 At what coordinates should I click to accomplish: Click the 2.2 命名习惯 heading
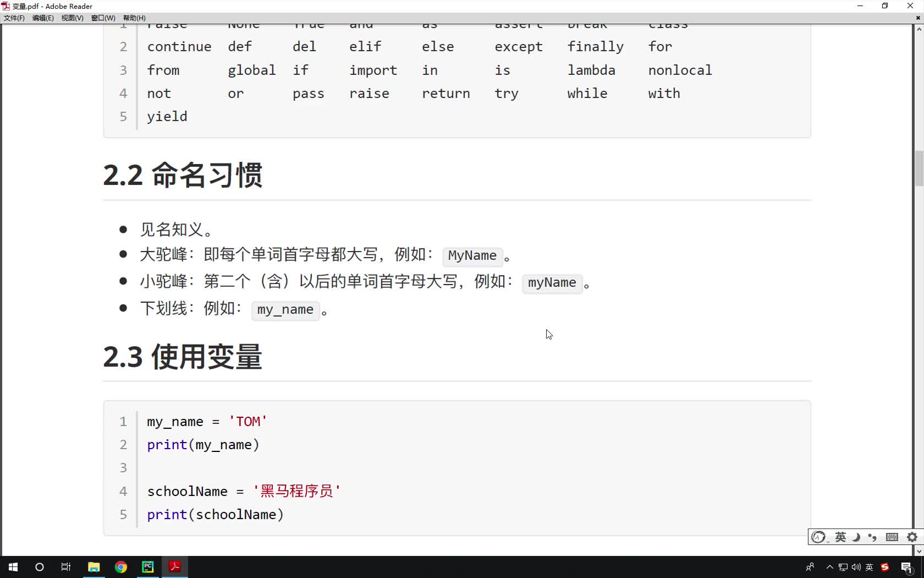[x=183, y=175]
